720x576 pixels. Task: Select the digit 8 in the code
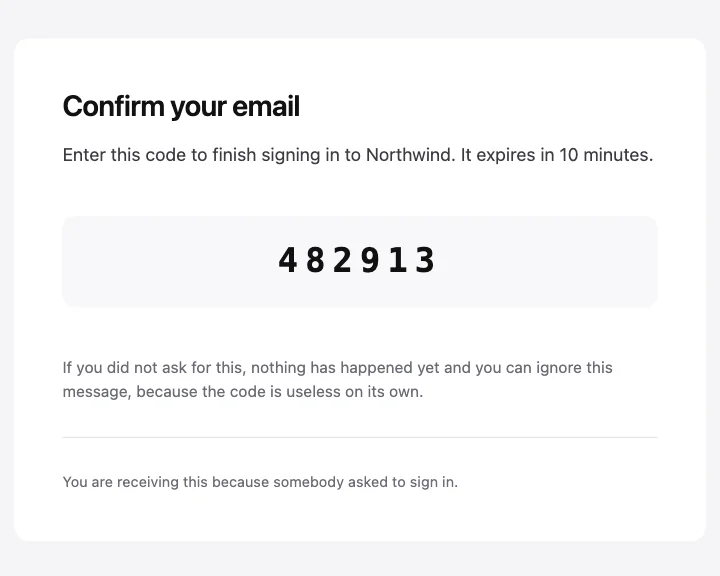pyautogui.click(x=315, y=260)
